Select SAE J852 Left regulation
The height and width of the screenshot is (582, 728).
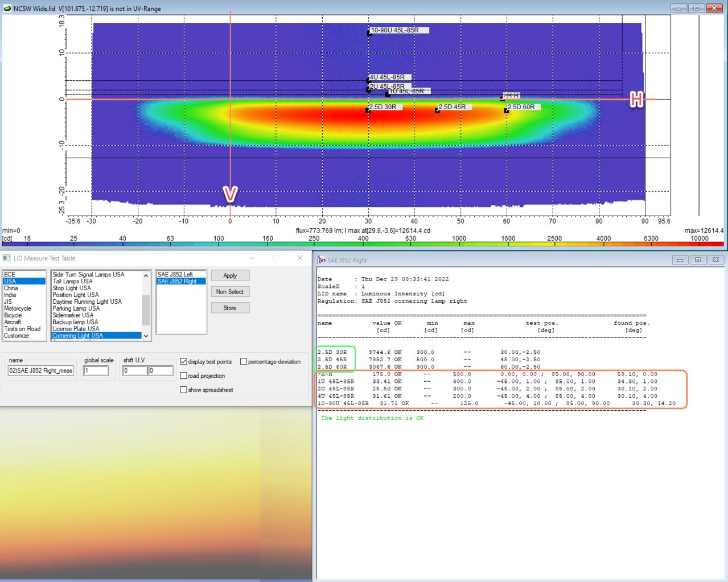[181, 274]
